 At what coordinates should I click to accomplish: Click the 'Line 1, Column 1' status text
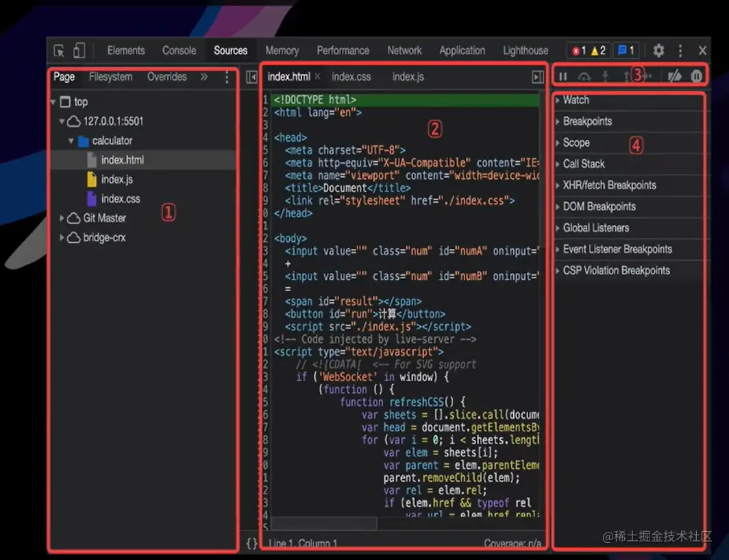303,544
